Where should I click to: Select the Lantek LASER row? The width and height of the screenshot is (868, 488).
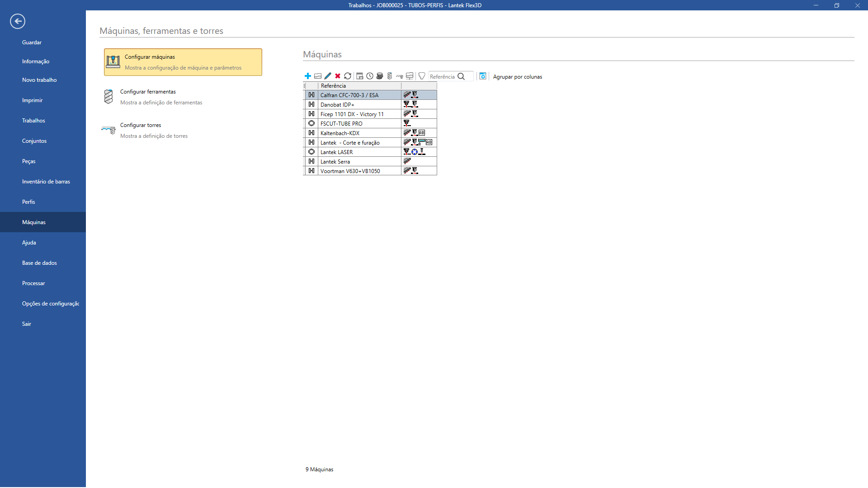pos(370,152)
